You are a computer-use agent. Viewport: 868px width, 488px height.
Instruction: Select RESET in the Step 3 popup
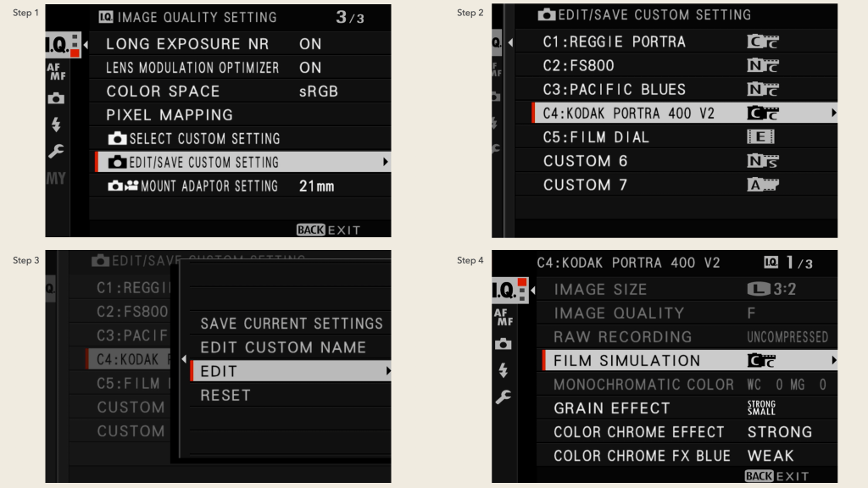tap(225, 395)
